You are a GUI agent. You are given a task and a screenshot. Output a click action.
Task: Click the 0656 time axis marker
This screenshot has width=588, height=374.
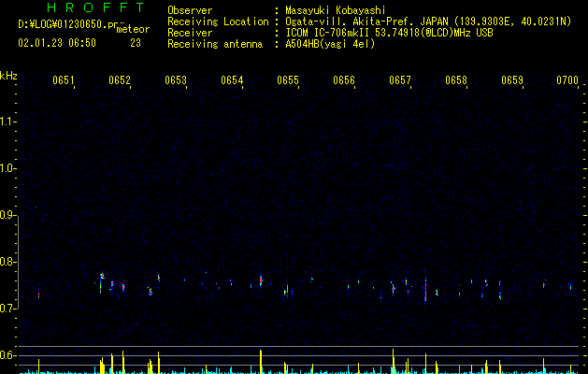point(344,80)
